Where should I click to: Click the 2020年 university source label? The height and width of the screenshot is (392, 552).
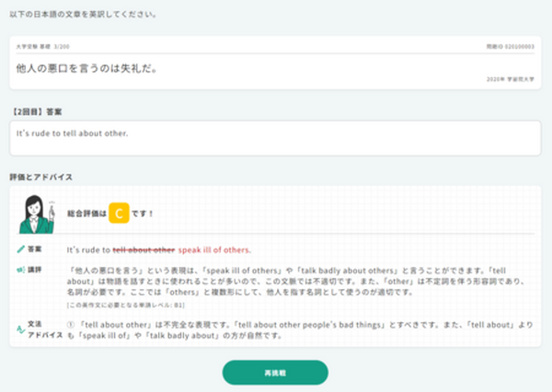[511, 80]
